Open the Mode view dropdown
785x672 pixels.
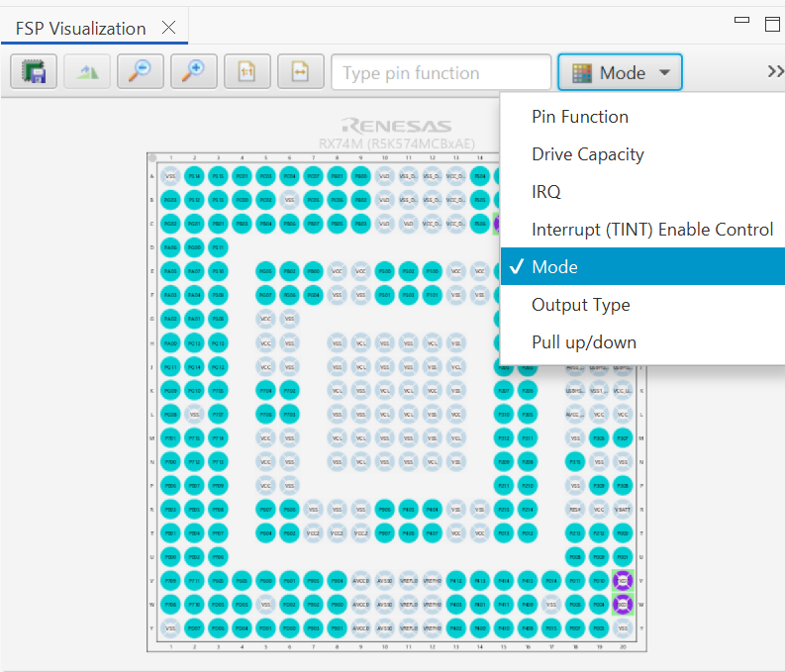pos(620,72)
